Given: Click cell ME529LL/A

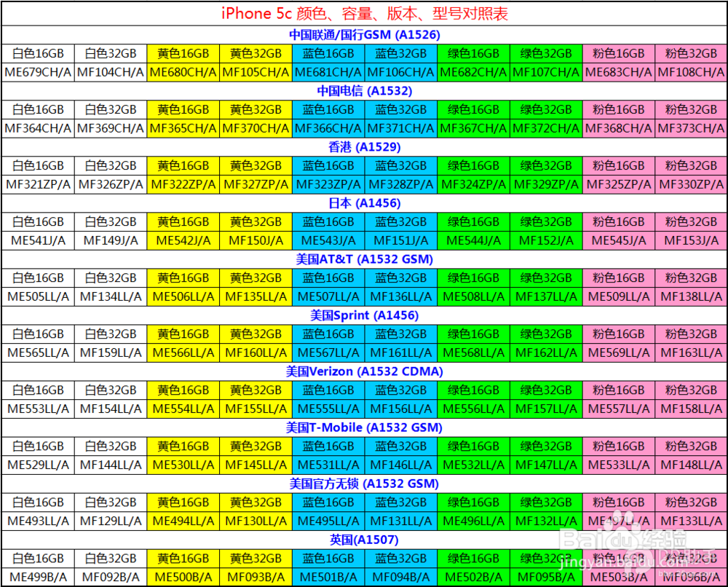Looking at the screenshot, I should [38, 465].
